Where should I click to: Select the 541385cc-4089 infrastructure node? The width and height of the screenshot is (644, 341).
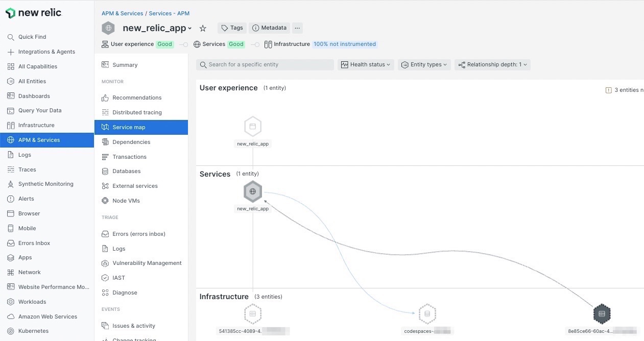253,314
